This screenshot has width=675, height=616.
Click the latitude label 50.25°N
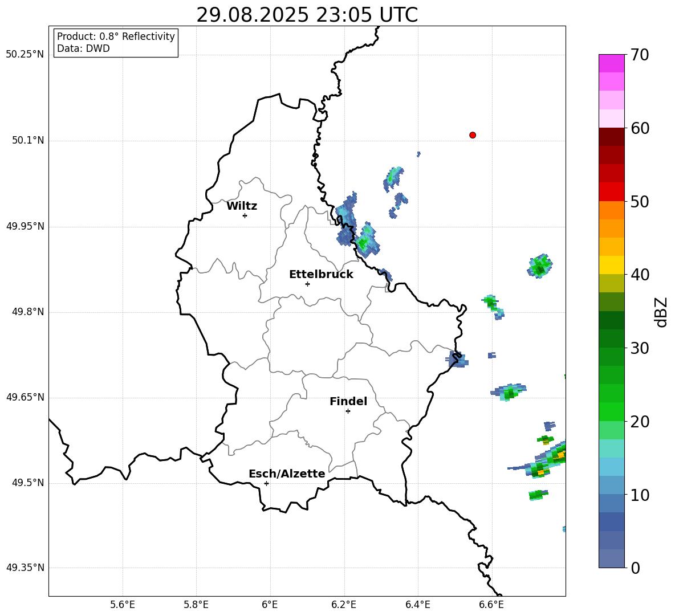tap(25, 55)
